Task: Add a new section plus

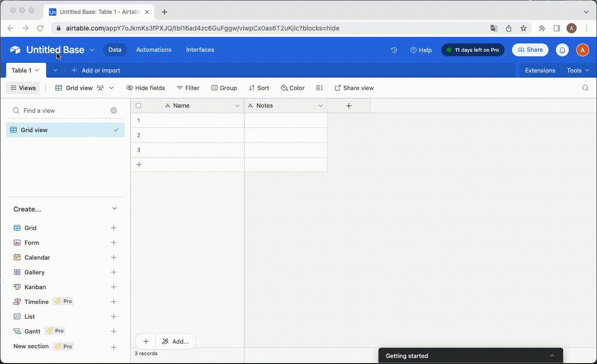Action: (x=114, y=347)
